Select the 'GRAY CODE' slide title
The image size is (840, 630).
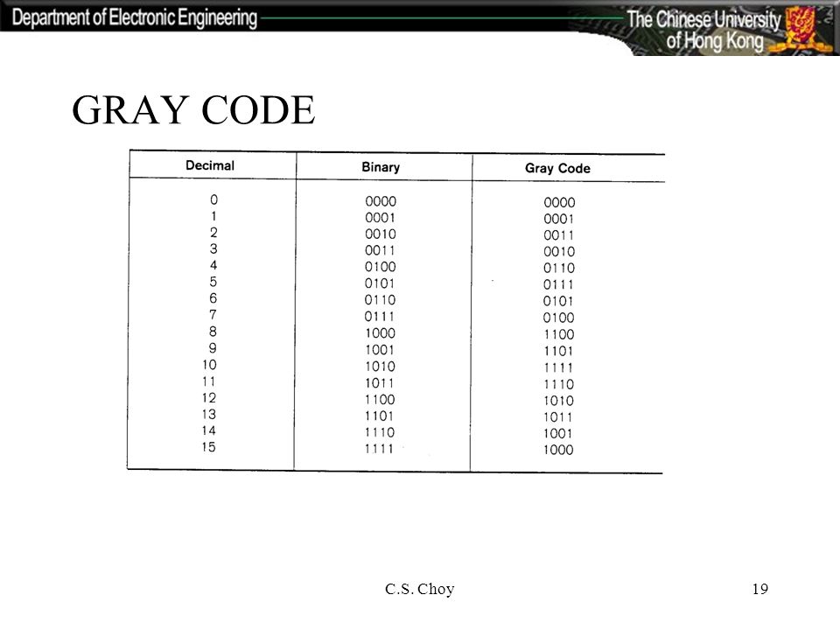click(x=193, y=110)
